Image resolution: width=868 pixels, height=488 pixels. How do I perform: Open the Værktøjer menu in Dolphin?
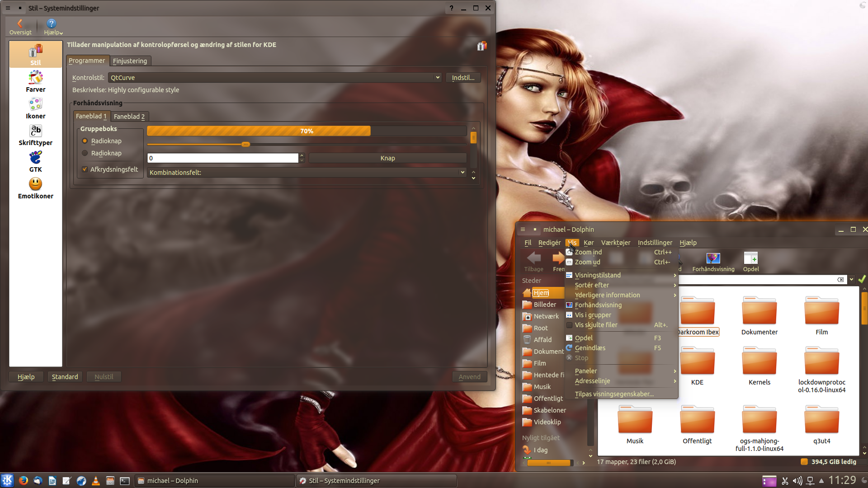[615, 243]
